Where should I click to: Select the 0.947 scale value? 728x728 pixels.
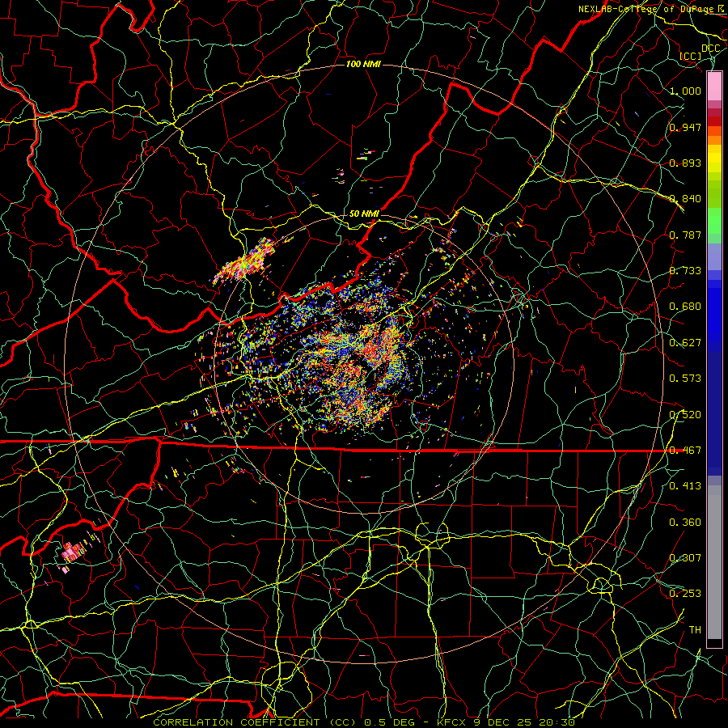(685, 127)
